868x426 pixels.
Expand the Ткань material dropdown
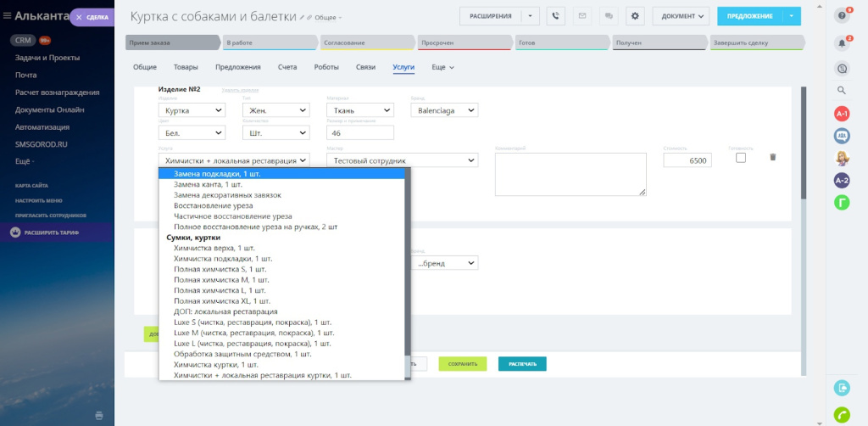359,110
